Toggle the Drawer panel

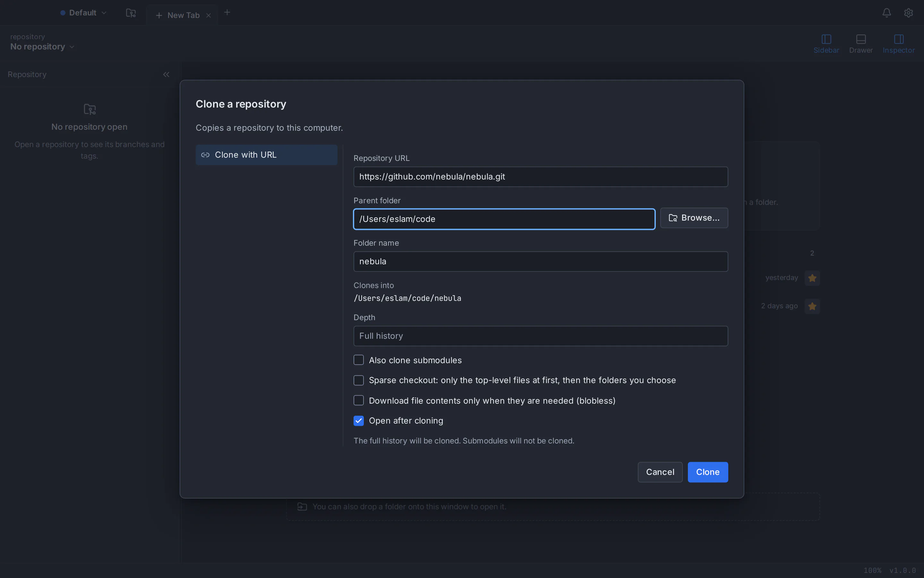860,44
